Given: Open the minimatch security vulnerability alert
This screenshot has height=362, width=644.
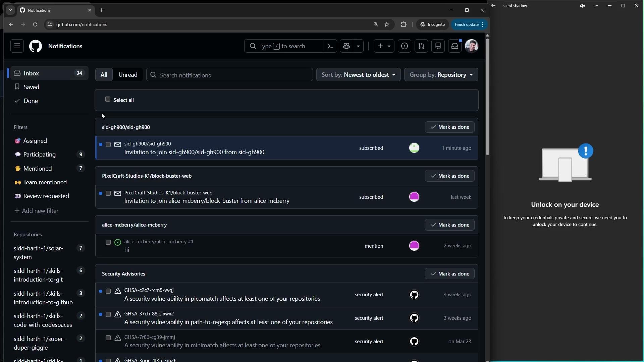Looking at the screenshot, I should point(222,345).
